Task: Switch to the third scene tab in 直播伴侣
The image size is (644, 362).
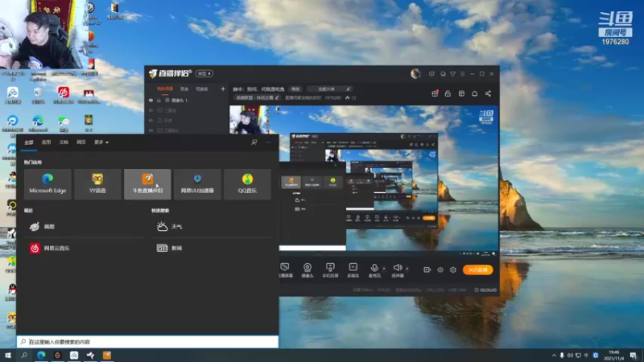Action: pos(202,88)
